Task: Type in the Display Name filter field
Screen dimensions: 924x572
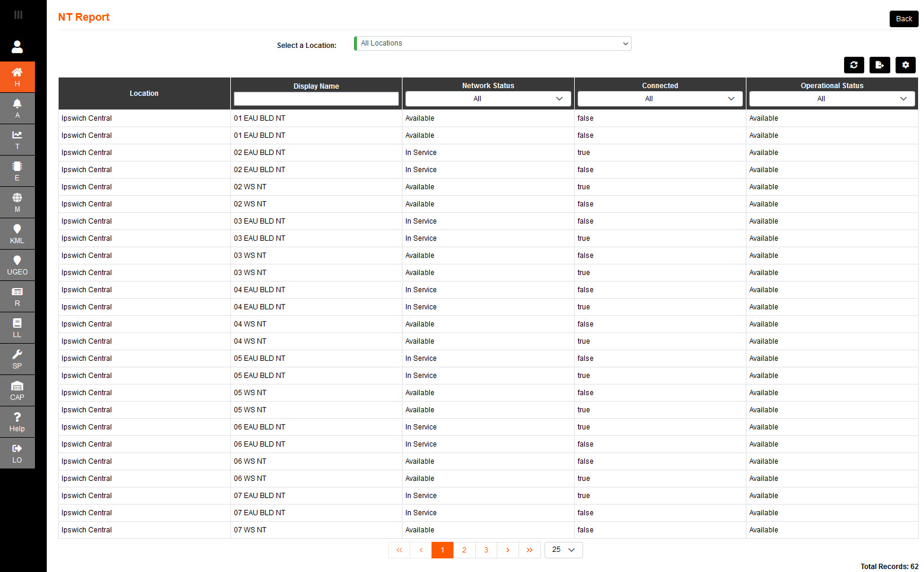Action: pos(316,98)
